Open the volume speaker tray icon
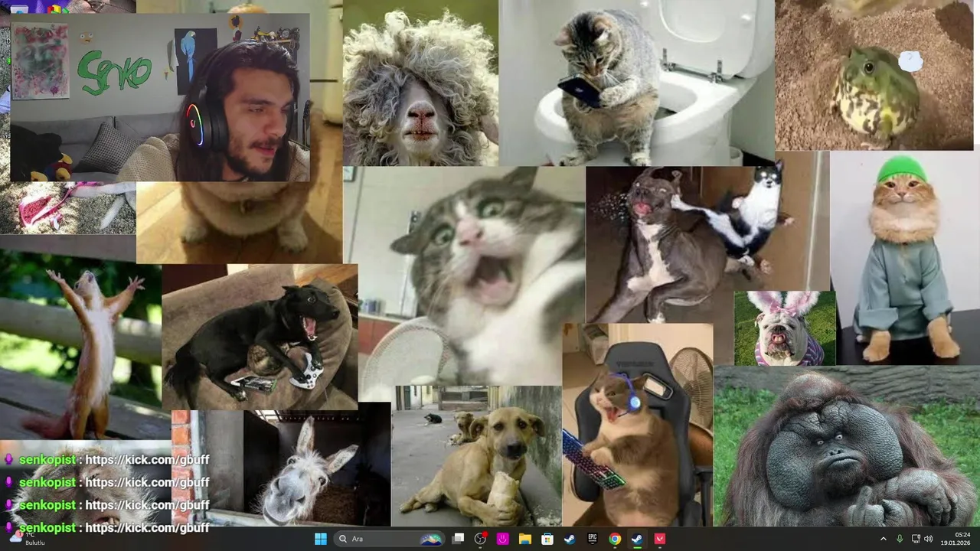This screenshot has height=551, width=980. (x=929, y=539)
